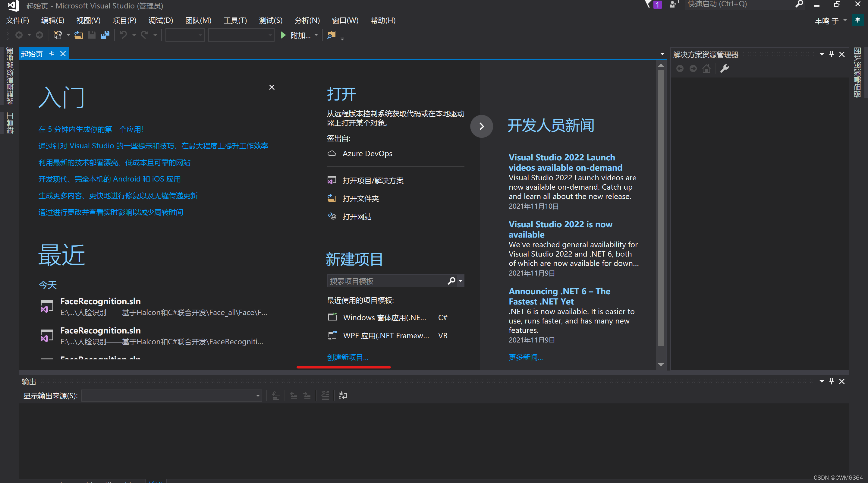Open the Help menu
868x483 pixels.
pyautogui.click(x=383, y=21)
